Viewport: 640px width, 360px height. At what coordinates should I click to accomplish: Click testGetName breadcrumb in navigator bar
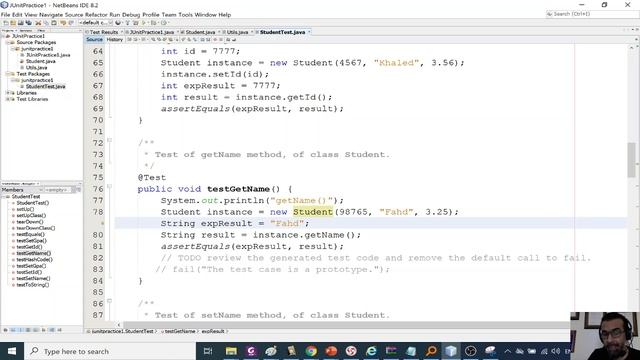(180, 331)
